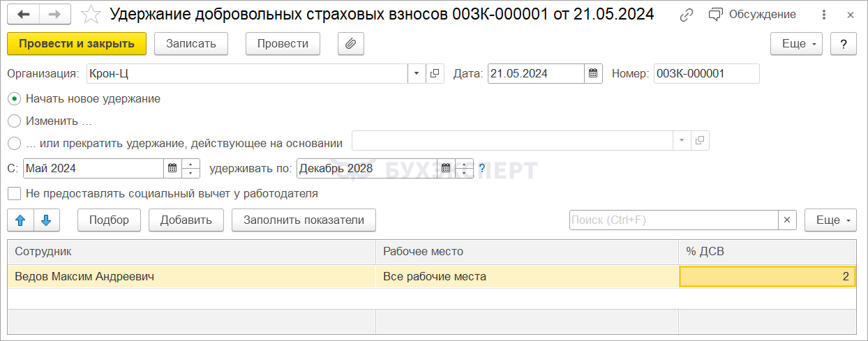
Task: Move selected row up with arrow
Action: (x=20, y=220)
